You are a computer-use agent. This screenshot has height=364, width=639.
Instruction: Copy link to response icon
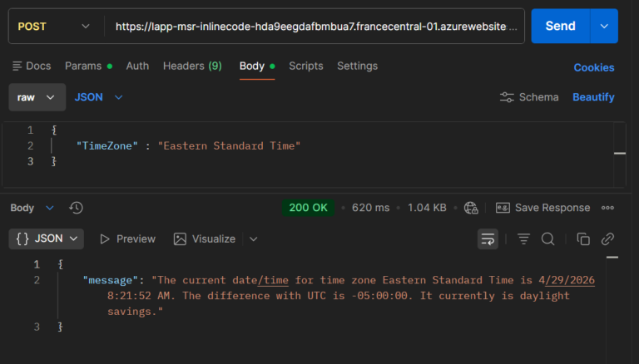point(607,239)
